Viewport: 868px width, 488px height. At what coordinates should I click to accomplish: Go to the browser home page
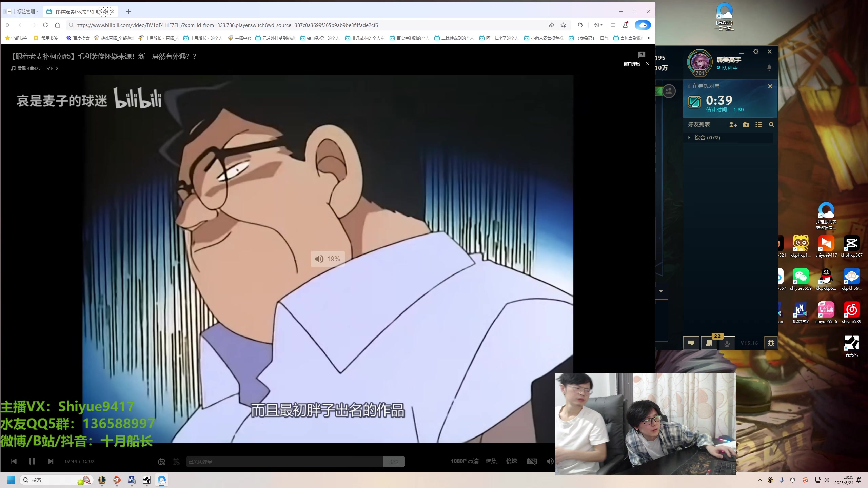[x=58, y=25]
